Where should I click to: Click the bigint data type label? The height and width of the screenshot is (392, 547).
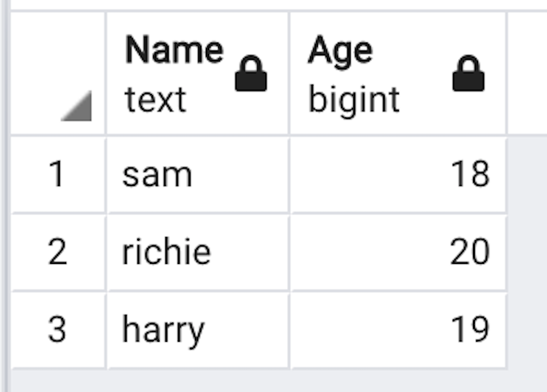point(353,100)
